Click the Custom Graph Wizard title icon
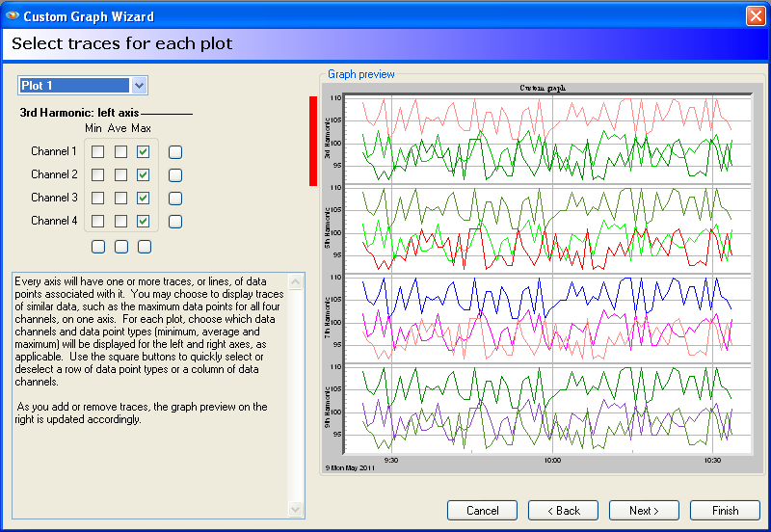Viewport: 771px width, 532px height. point(13,15)
